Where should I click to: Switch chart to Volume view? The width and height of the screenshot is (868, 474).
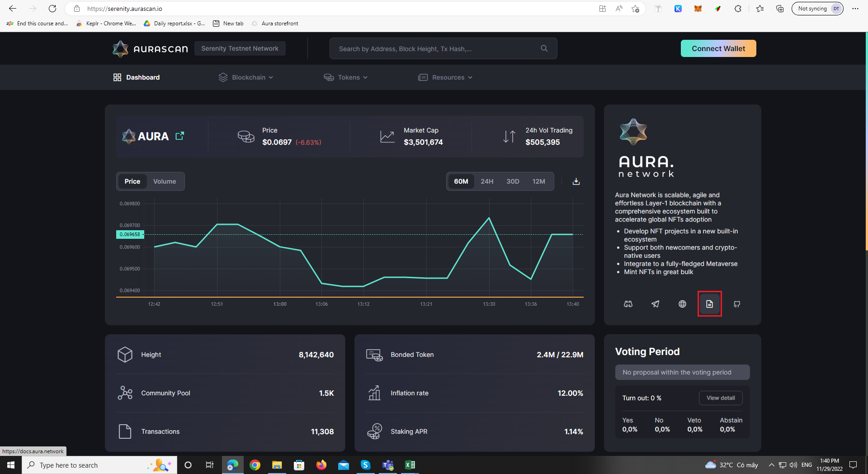click(165, 181)
